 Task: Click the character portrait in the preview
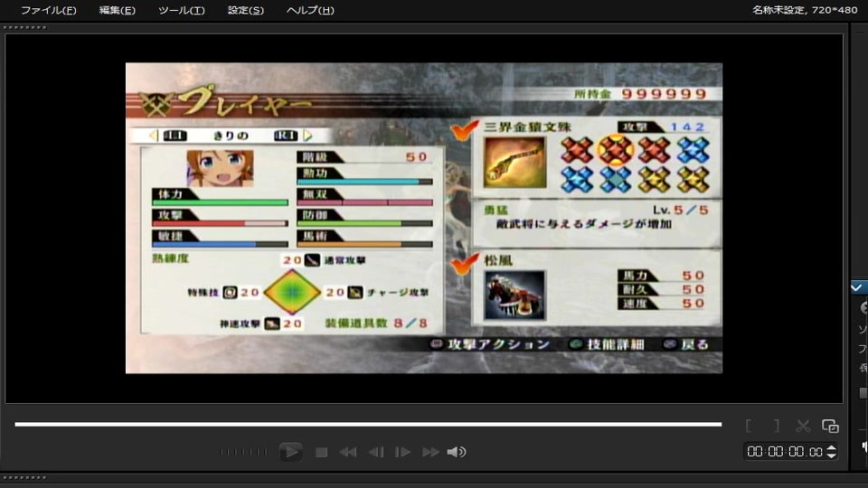point(220,168)
